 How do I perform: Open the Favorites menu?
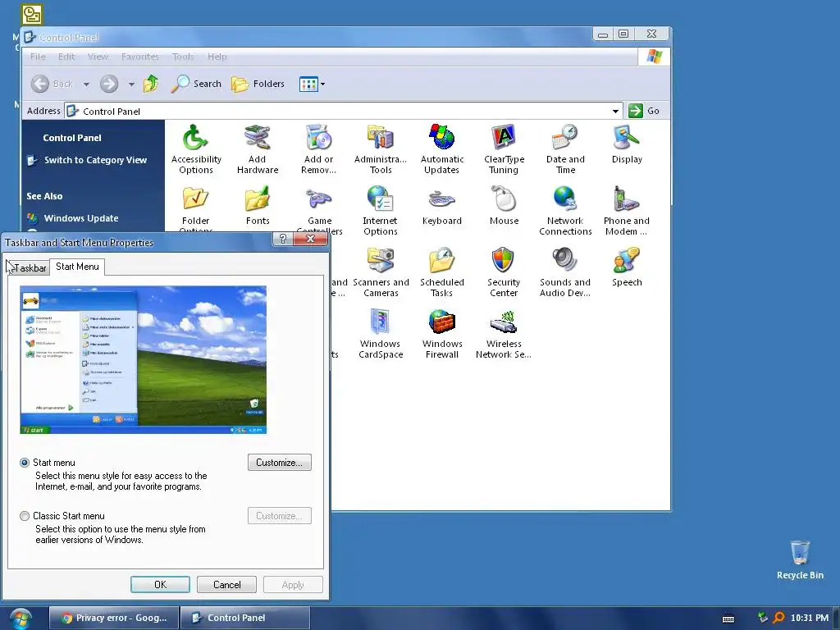click(139, 57)
